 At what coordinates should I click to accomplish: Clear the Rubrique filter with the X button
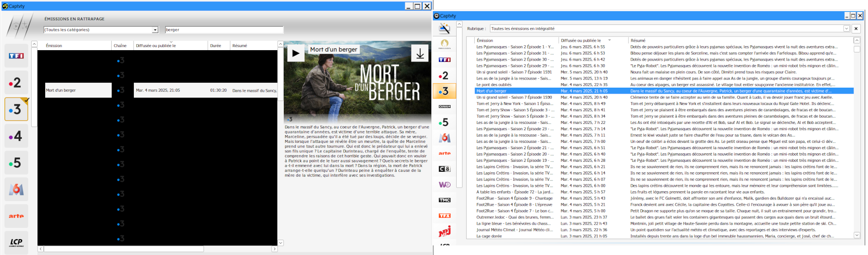coord(856,28)
